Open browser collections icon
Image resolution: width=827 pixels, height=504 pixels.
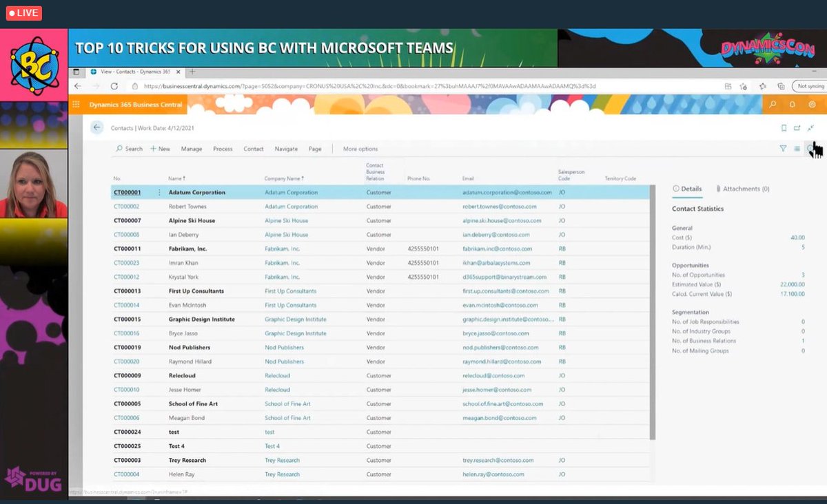781,86
